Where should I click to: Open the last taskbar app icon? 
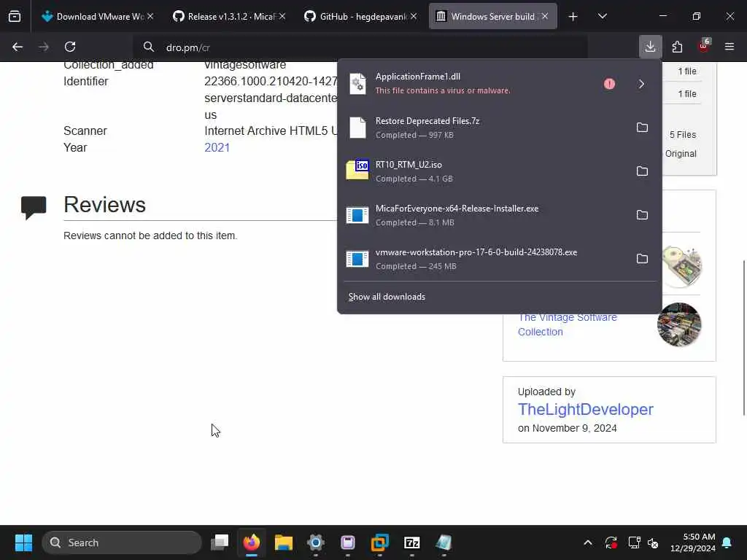(444, 542)
